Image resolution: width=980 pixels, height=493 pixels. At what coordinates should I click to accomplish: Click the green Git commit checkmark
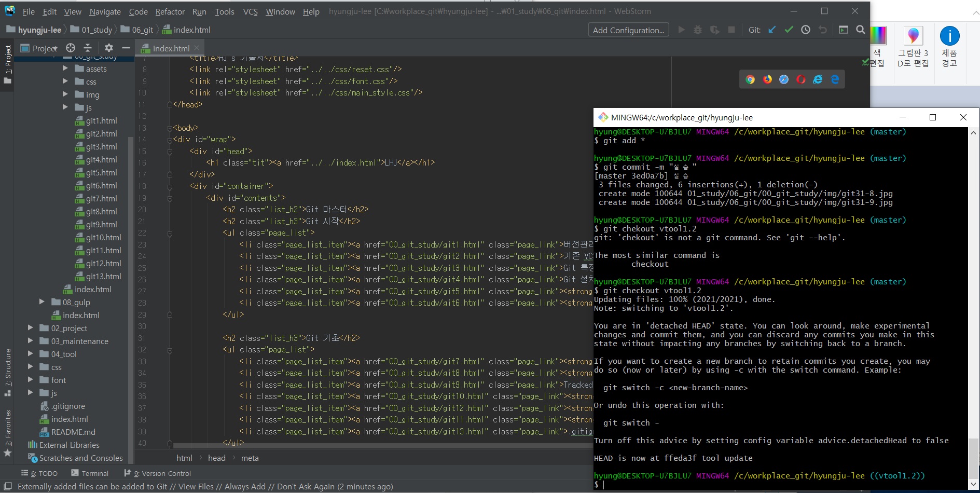(x=789, y=30)
